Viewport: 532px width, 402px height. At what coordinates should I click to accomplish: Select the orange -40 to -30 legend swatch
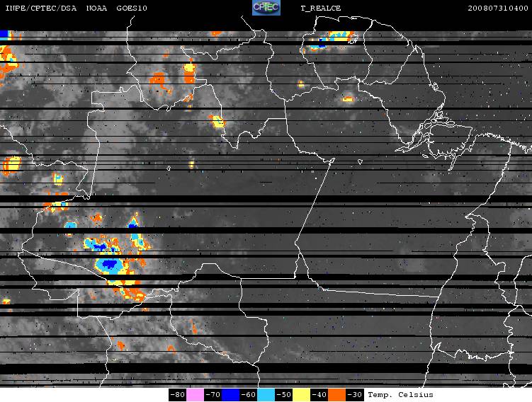coord(337,395)
